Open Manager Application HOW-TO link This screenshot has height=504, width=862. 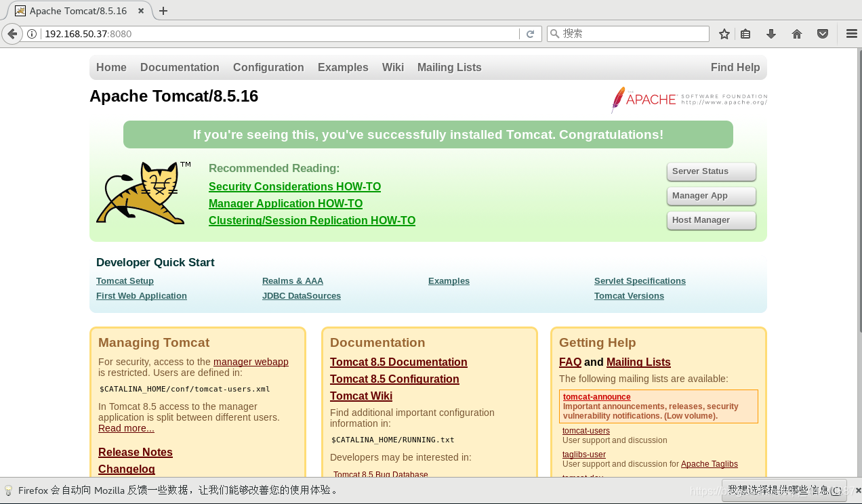[x=285, y=203]
